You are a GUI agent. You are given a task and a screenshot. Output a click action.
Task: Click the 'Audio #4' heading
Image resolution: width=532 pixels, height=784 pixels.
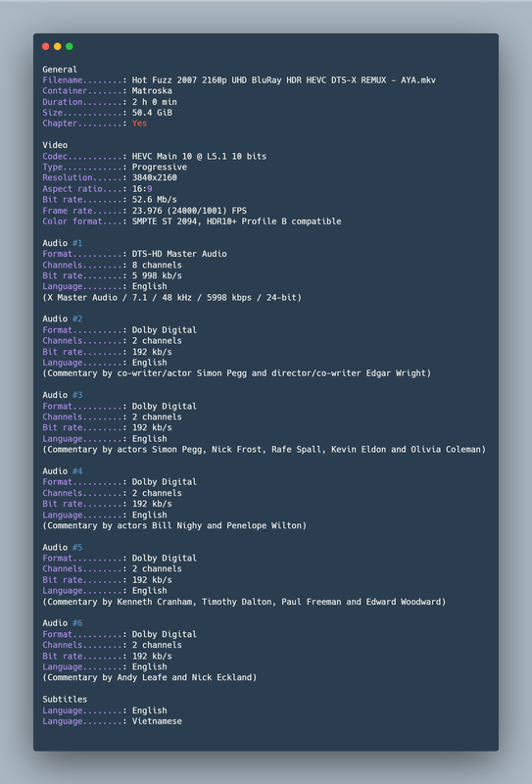pos(63,471)
